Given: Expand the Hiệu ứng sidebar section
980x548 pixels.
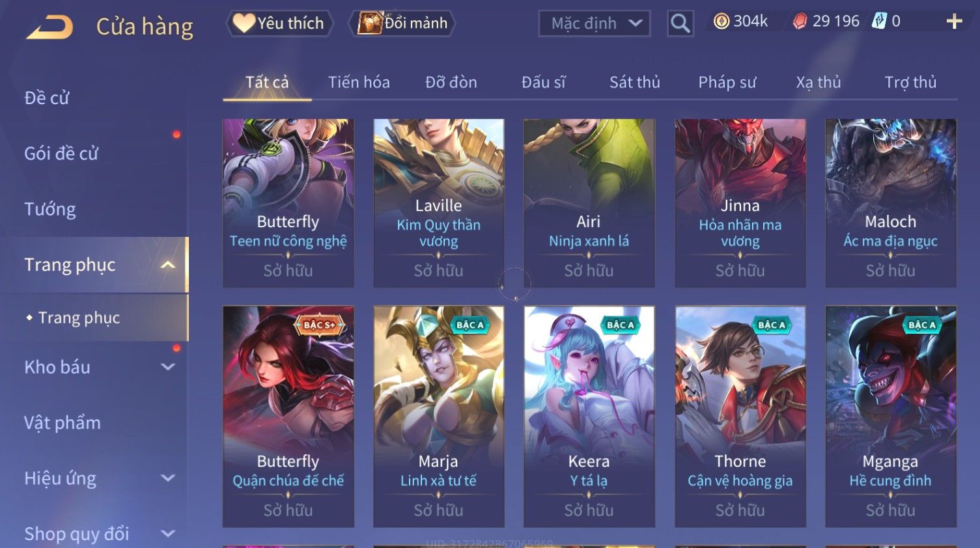Looking at the screenshot, I should pyautogui.click(x=168, y=478).
